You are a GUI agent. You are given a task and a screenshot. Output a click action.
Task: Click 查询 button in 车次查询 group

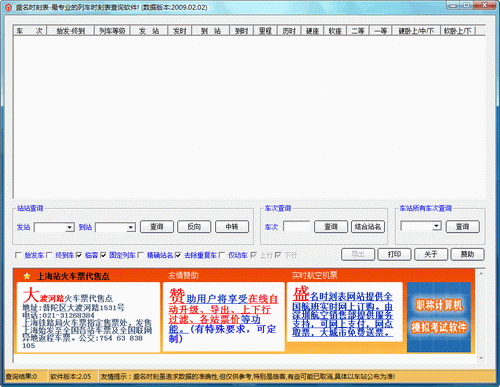pyautogui.click(x=331, y=227)
